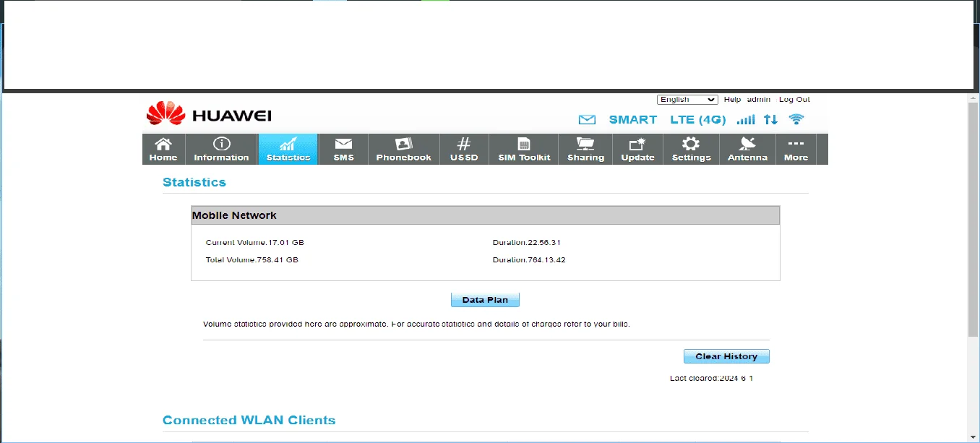Screen dimensions: 980x443
Task: Open the SIM Toolkit tab
Action: (524, 149)
